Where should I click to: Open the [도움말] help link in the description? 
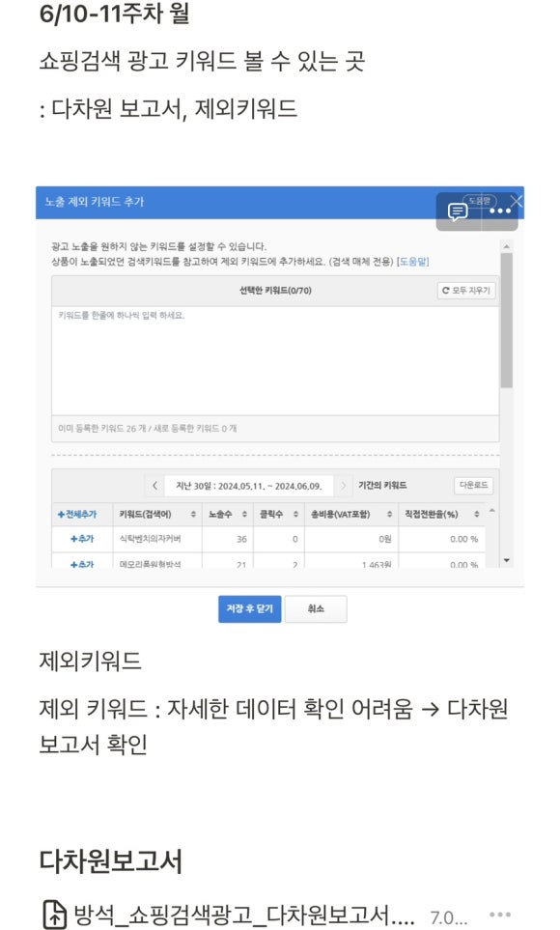pos(413,261)
